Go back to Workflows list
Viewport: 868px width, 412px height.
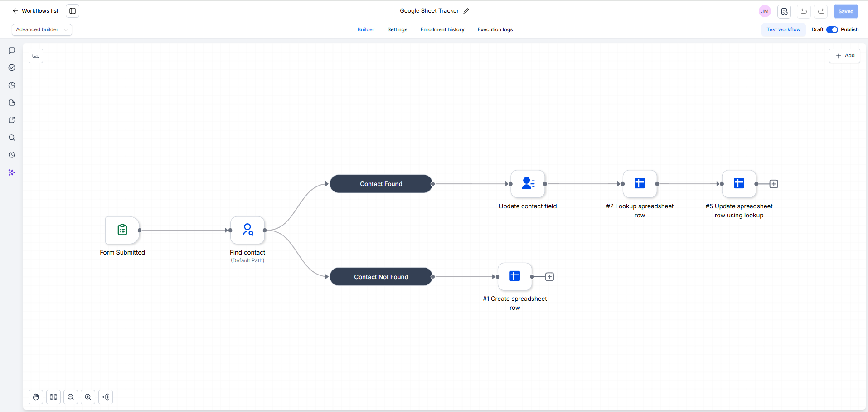(x=35, y=11)
